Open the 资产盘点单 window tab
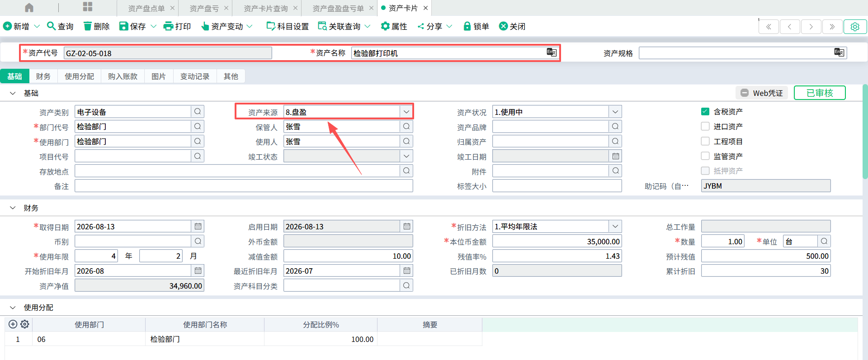This screenshot has height=360, width=868. point(146,8)
